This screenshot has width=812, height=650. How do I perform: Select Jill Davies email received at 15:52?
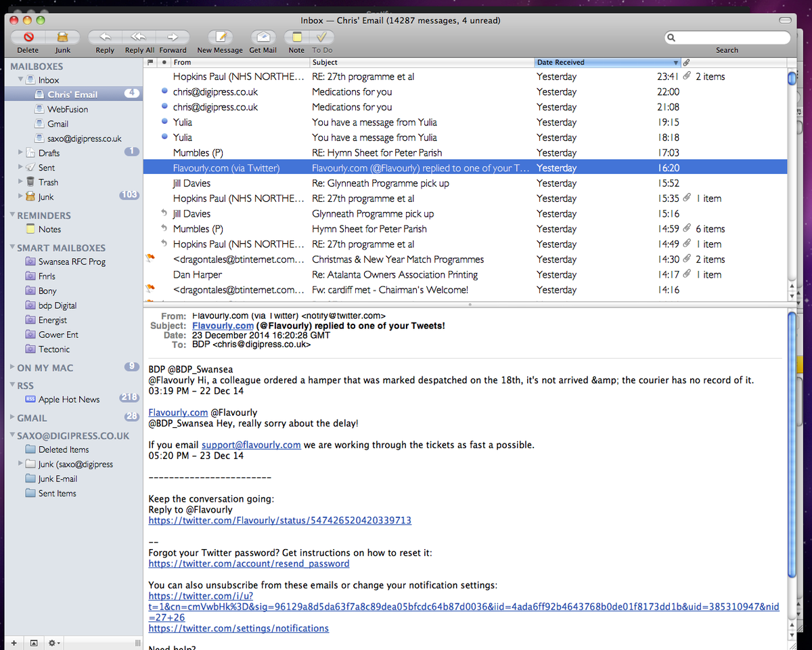click(465, 183)
